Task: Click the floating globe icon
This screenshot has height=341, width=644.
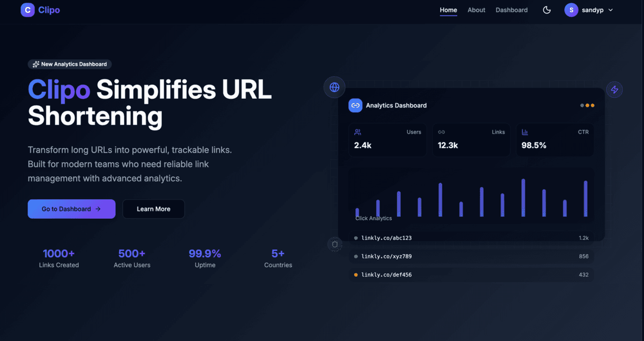Action: (334, 87)
